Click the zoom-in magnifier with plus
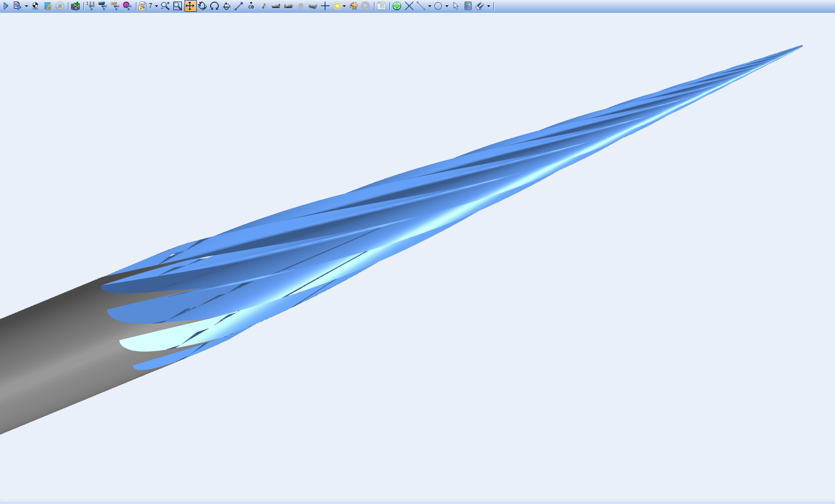This screenshot has width=835, height=504. (165, 6)
